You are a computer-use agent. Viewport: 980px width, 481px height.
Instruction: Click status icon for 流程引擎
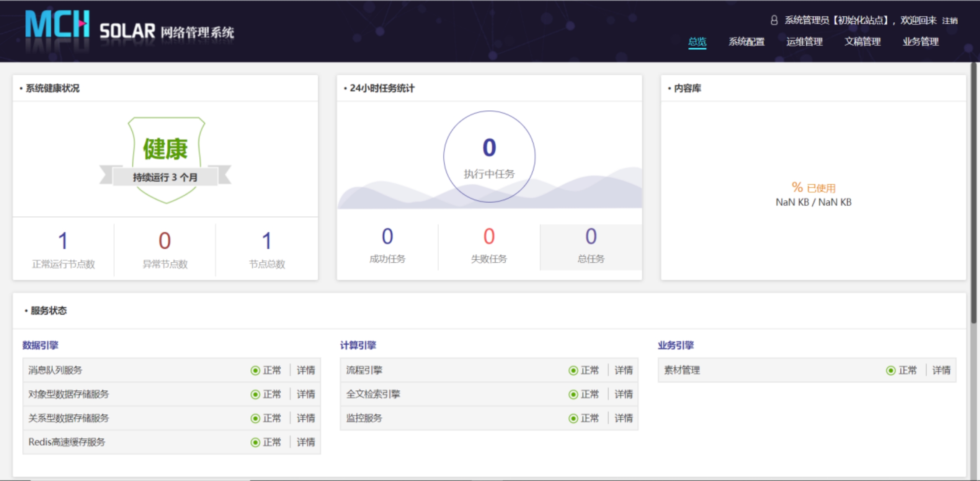[573, 370]
